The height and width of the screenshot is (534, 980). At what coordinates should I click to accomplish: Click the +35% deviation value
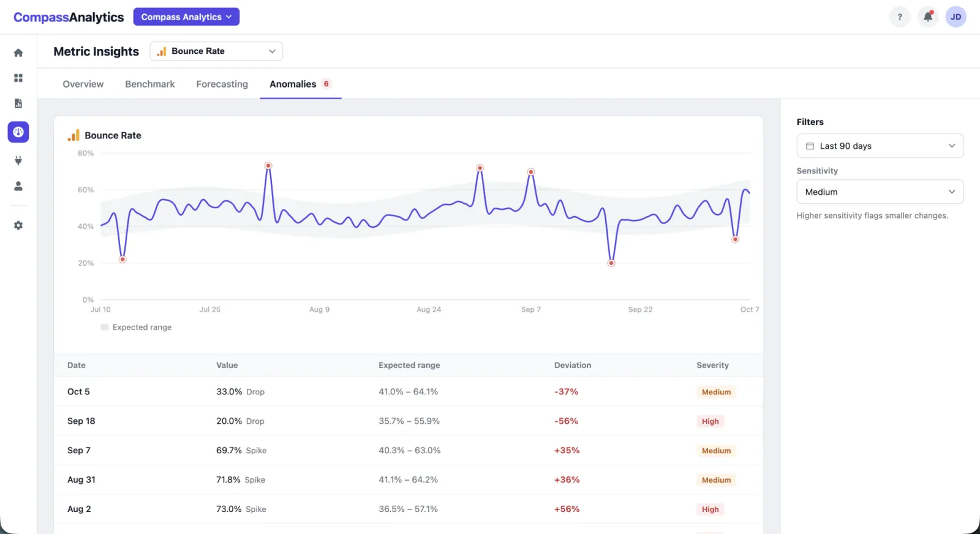coord(567,451)
